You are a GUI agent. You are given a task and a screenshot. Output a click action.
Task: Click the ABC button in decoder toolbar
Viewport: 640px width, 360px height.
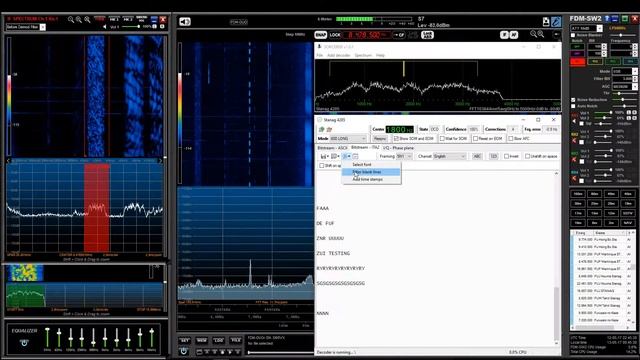(x=477, y=156)
